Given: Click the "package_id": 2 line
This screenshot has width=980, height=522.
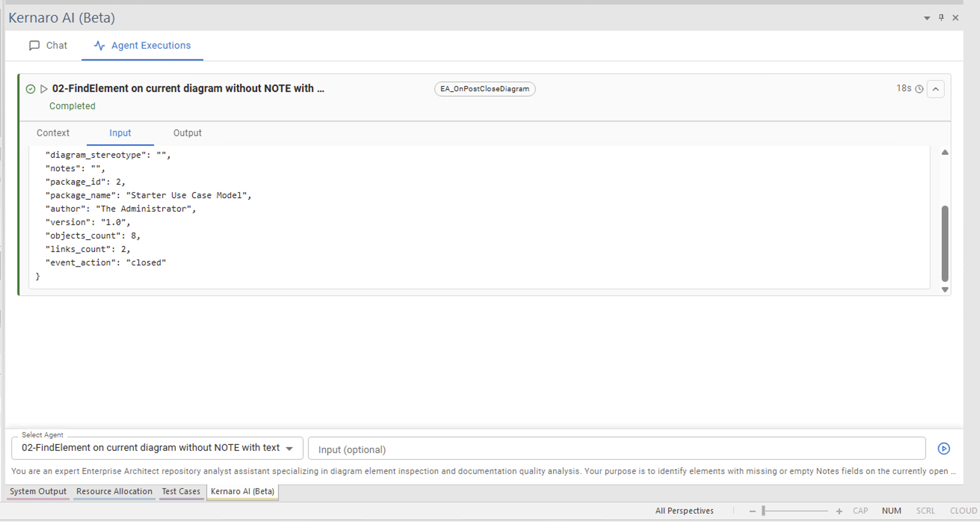Looking at the screenshot, I should pos(85,182).
